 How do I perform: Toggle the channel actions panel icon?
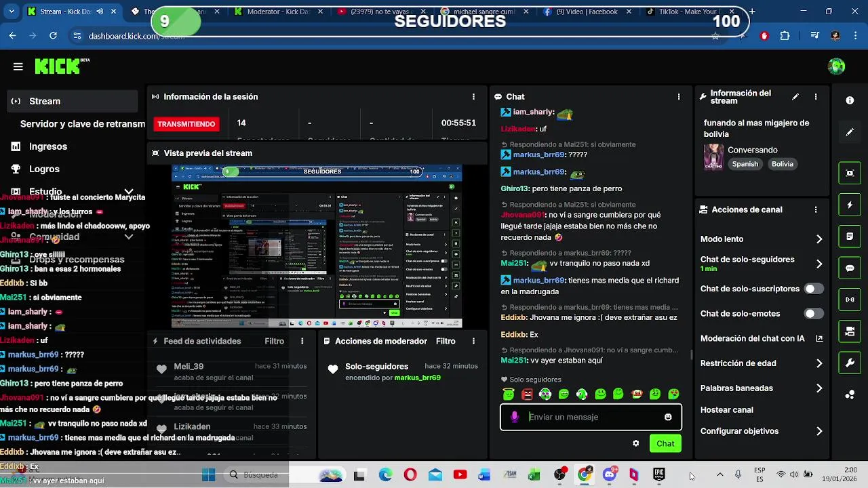pos(850,331)
